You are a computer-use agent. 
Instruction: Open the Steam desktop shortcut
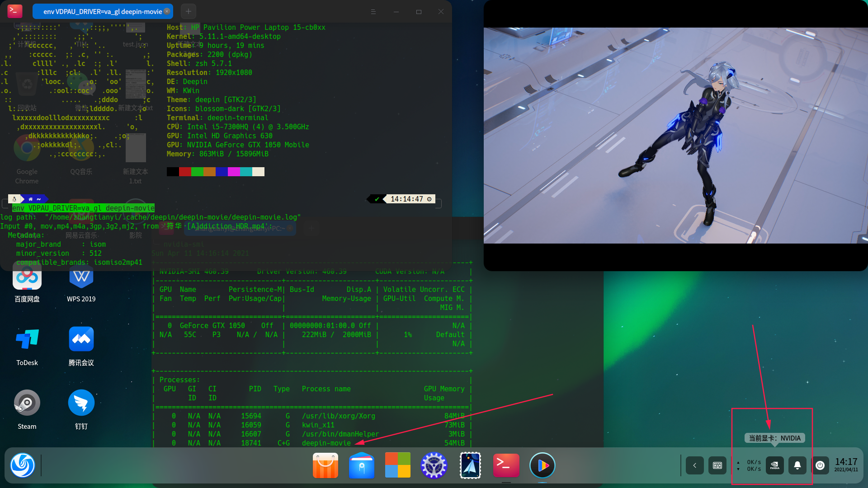27,403
